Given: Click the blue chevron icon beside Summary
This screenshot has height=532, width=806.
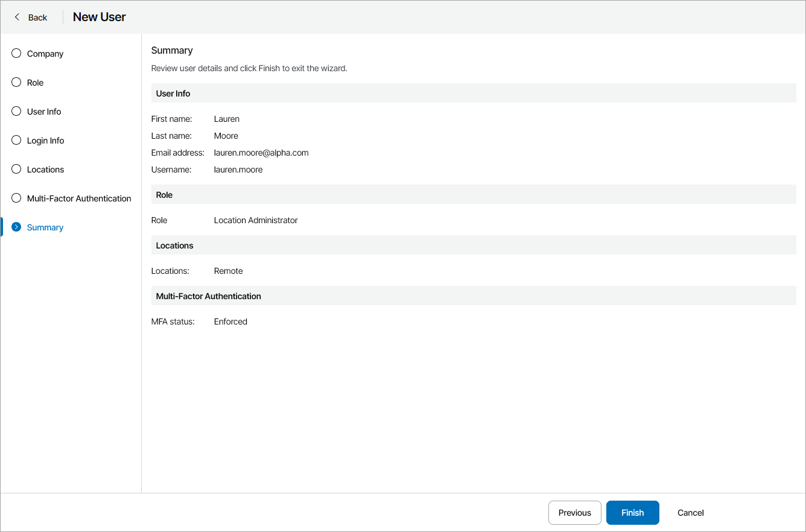Looking at the screenshot, I should point(16,227).
